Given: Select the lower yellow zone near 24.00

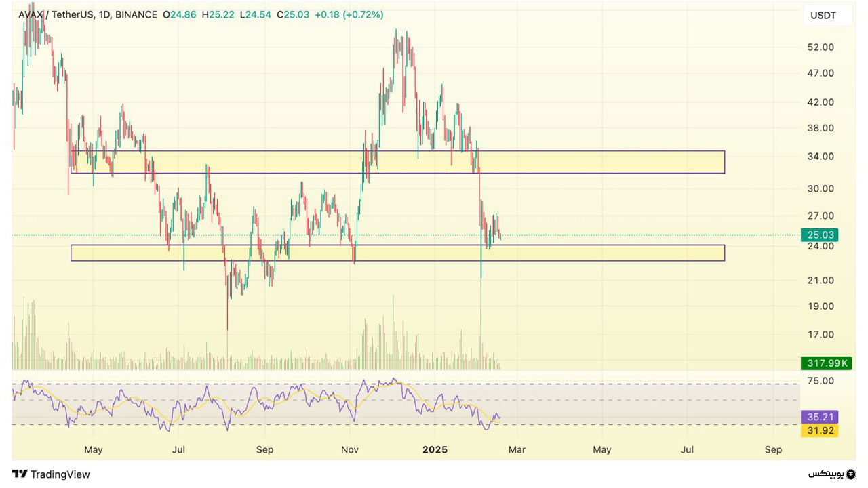Looking at the screenshot, I should click(397, 253).
